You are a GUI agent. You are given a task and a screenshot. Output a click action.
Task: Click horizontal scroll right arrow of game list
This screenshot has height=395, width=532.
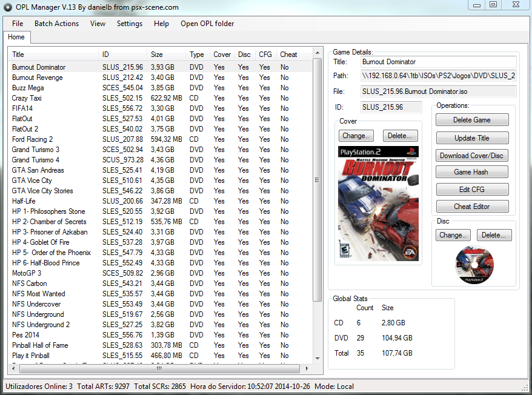(x=307, y=368)
